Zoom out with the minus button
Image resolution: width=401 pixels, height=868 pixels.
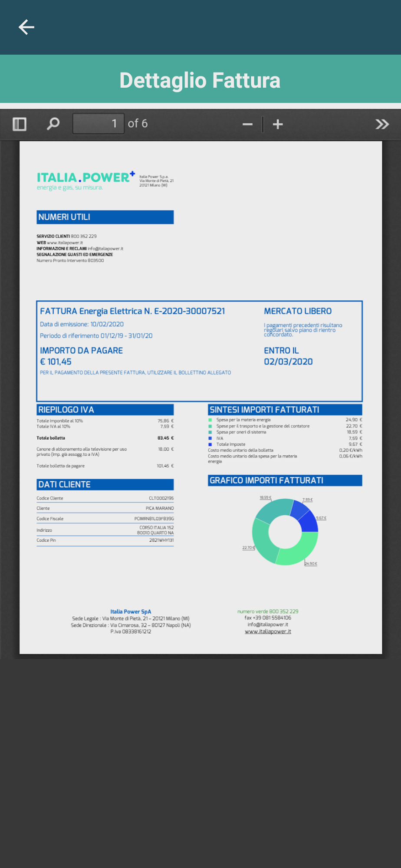click(247, 125)
